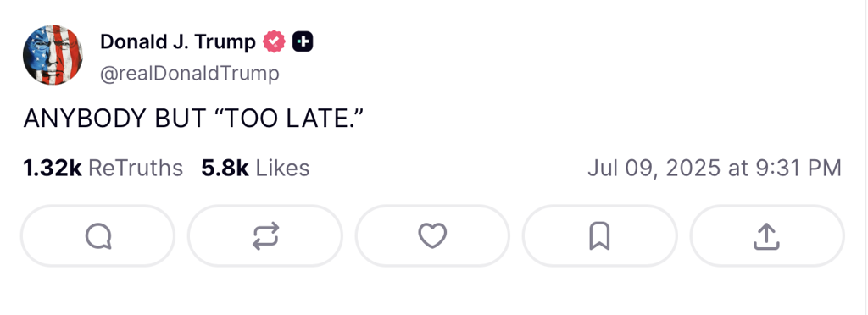Click the quoted “TOO LATE.” text
Screen dimensions: 868x315
coord(292,119)
